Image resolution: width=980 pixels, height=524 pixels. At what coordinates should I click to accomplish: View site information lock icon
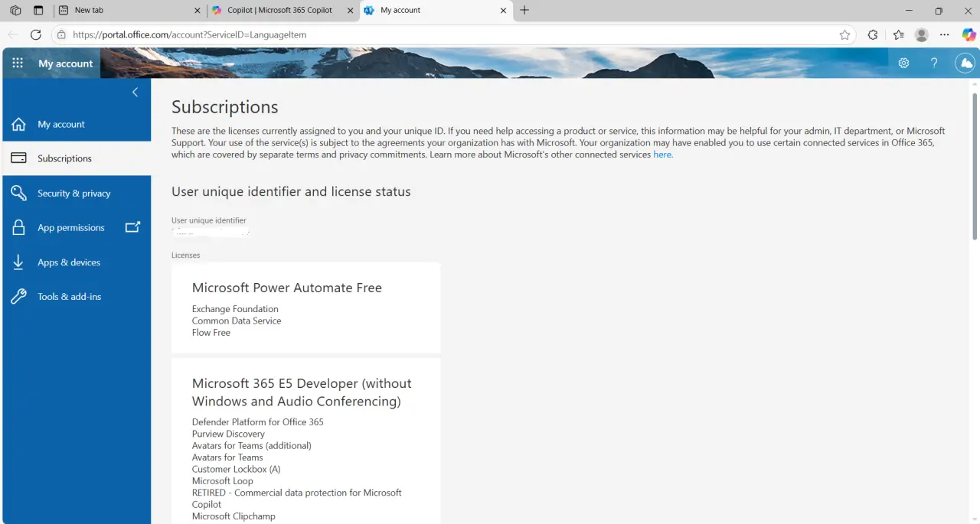tap(61, 34)
